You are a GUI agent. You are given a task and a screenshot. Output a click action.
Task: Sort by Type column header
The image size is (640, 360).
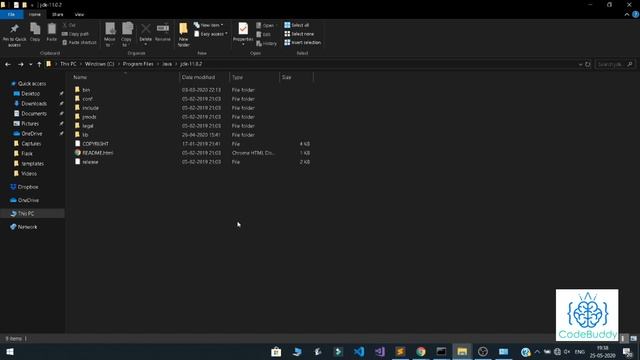254,77
